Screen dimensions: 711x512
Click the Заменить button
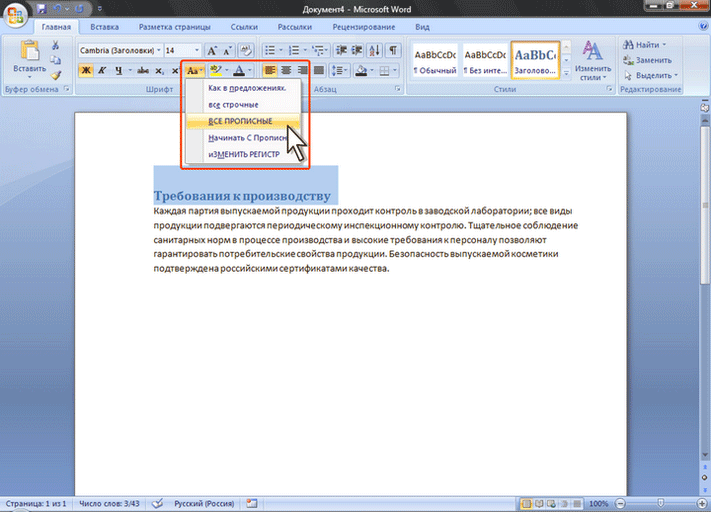point(648,60)
